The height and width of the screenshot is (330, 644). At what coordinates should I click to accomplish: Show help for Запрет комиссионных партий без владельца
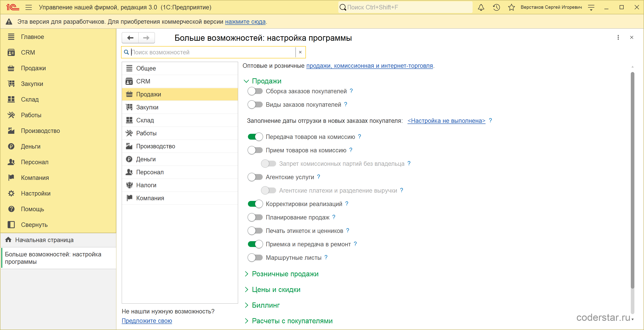point(409,163)
